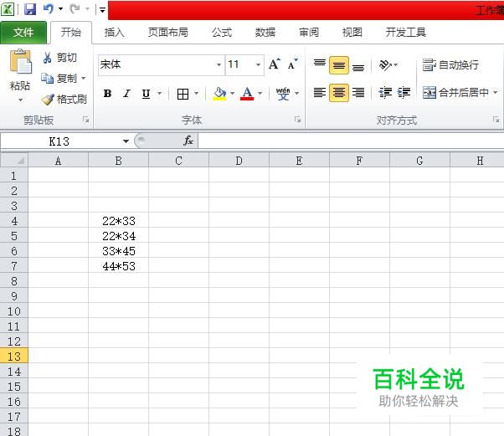Click the Redo arrow icon
Viewport: 504px width, 436px height.
(x=75, y=9)
